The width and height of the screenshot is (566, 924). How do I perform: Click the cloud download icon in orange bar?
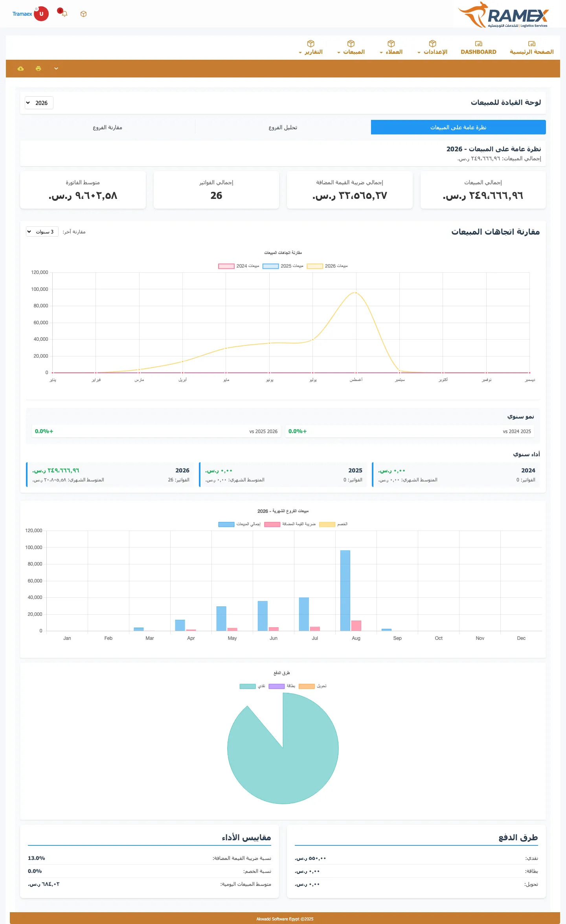[x=20, y=68]
